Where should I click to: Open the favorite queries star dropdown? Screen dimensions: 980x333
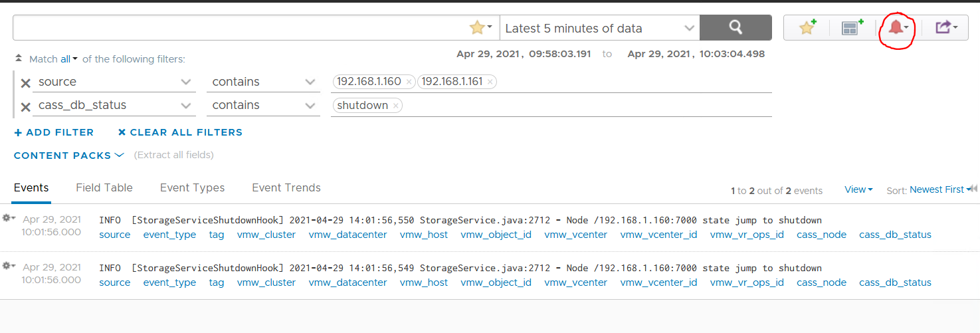tap(480, 28)
